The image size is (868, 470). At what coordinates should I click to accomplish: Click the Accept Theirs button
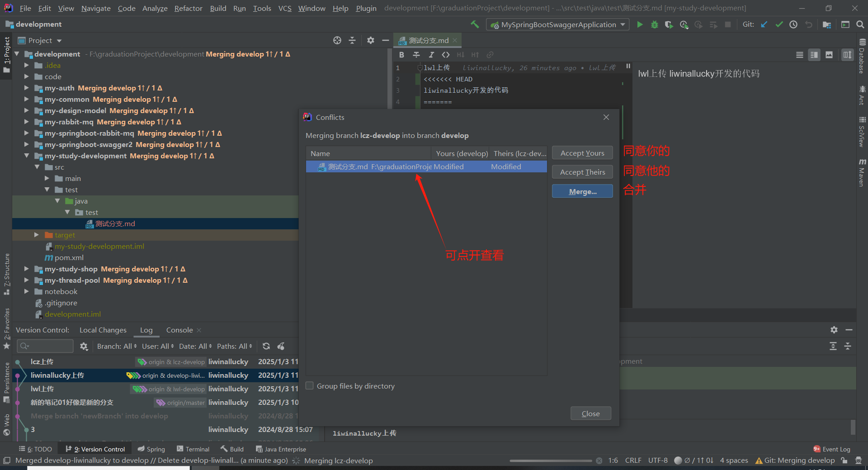click(582, 172)
